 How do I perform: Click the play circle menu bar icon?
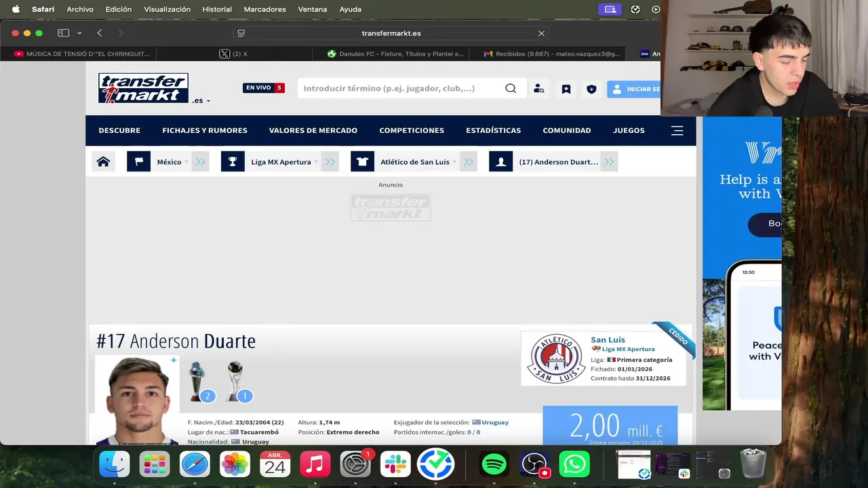pos(656,9)
